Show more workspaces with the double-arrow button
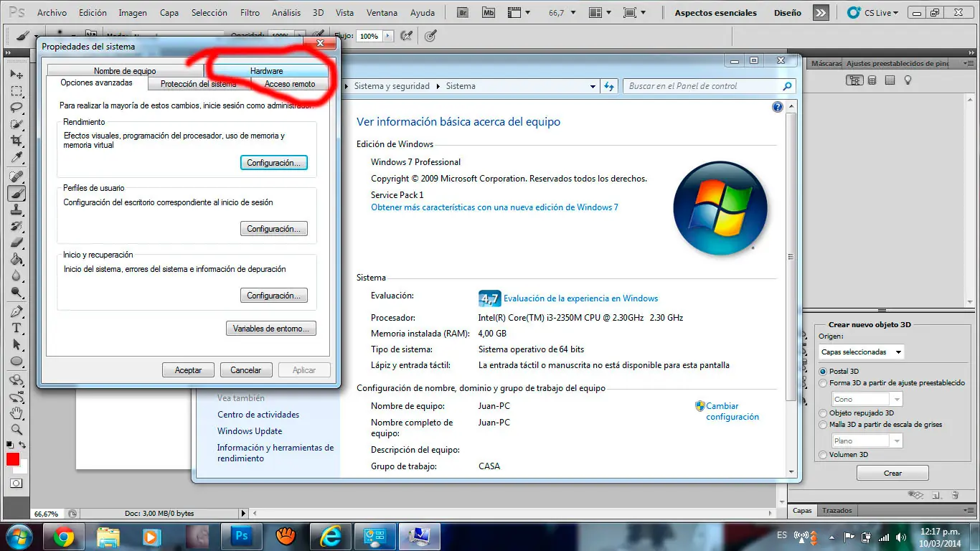Screen dimensions: 980x551 point(821,13)
